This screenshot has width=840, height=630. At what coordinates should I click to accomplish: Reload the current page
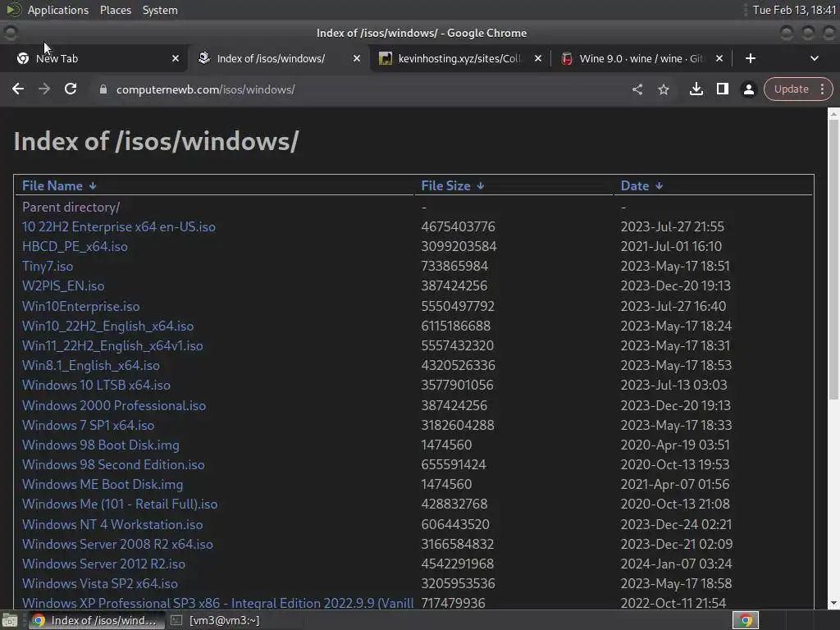(71, 89)
